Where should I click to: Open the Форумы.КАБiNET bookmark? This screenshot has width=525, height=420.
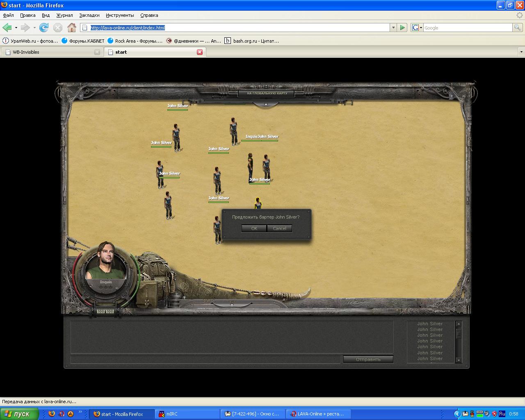pos(83,41)
